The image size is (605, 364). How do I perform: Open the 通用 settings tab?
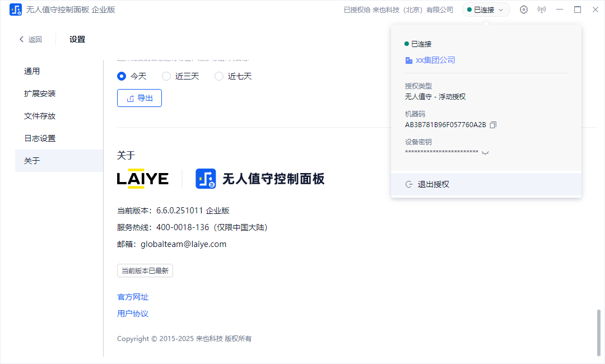(x=32, y=71)
